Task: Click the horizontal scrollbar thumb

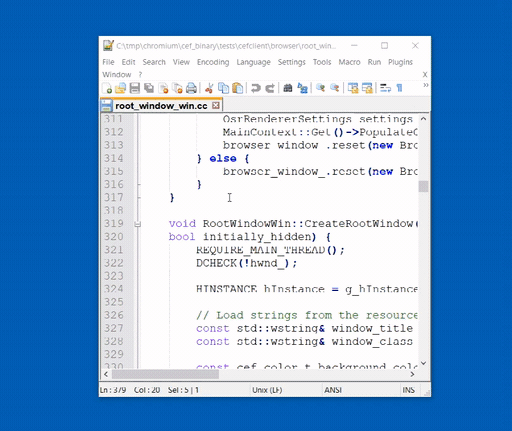Action: click(165, 374)
